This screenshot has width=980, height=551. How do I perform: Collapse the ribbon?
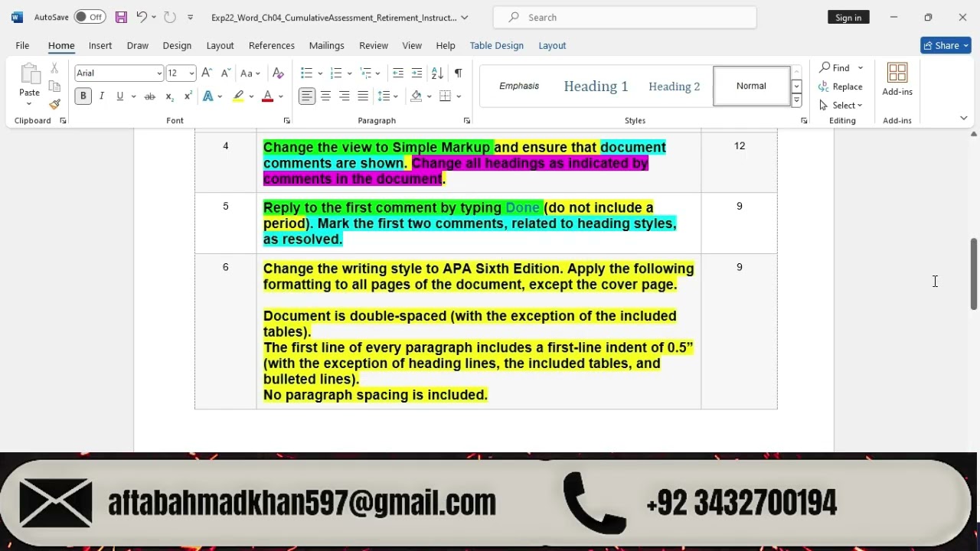tap(963, 118)
